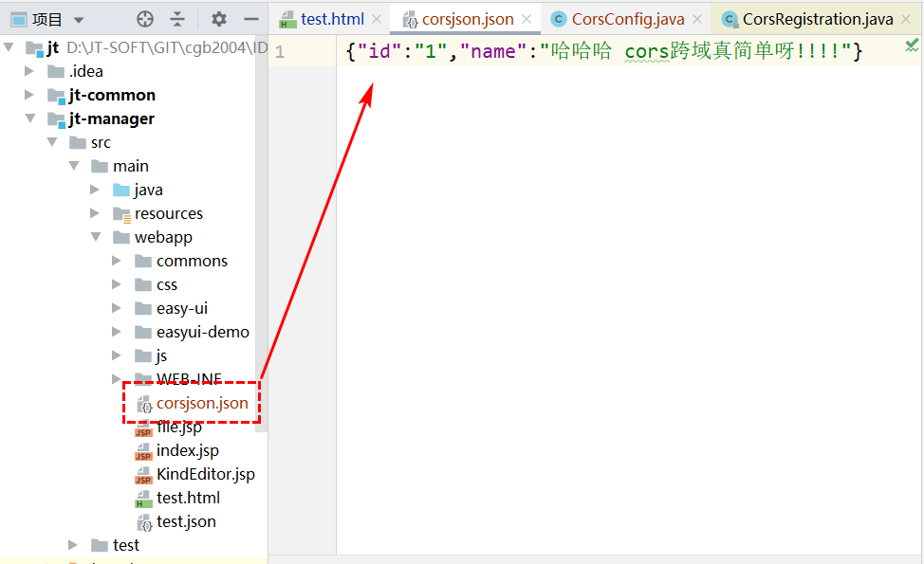This screenshot has width=924, height=564.
Task: Click the word cors in JSON value
Action: [647, 51]
